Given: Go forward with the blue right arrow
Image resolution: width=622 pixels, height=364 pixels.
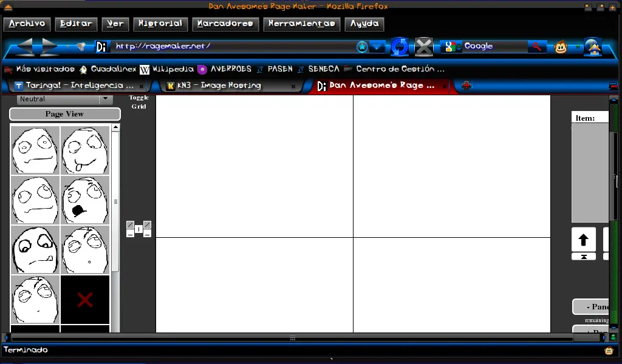Looking at the screenshot, I should (x=50, y=47).
